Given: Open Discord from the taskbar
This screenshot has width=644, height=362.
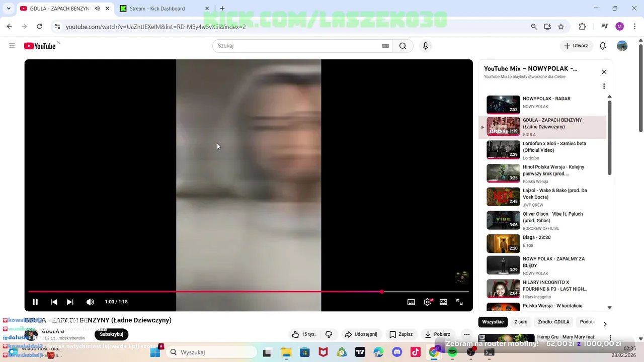Looking at the screenshot, I should coord(397,352).
